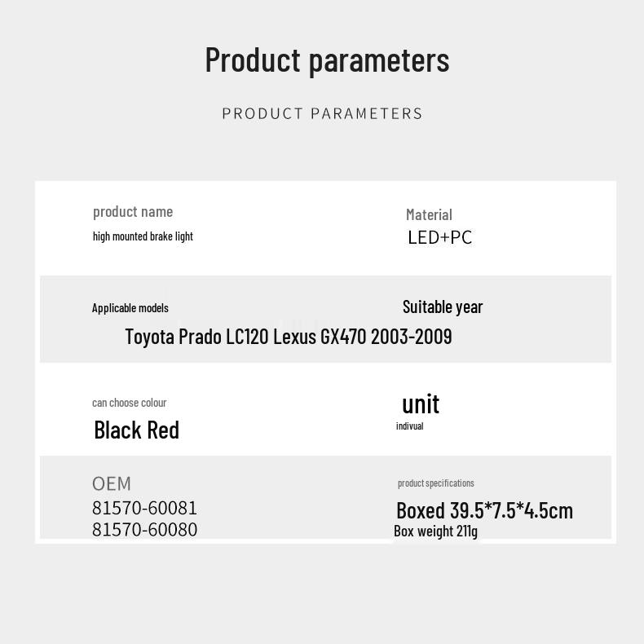644x644 pixels.
Task: Click the 2003-2009 year range
Action: (x=411, y=337)
